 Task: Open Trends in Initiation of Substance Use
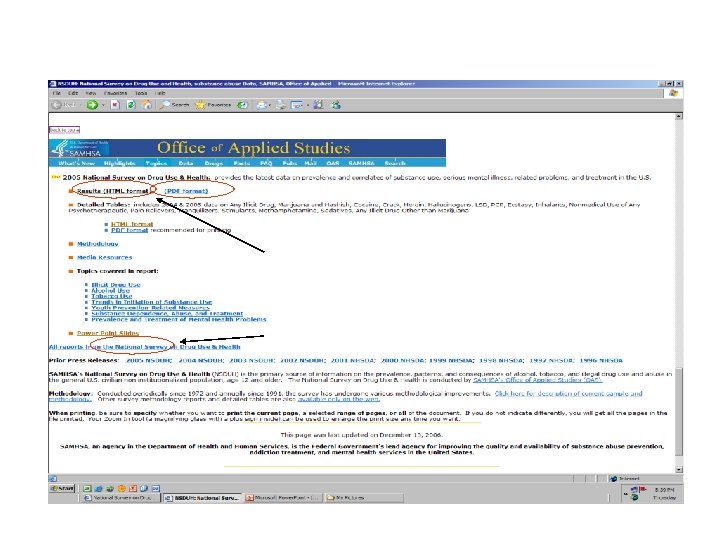152,302
